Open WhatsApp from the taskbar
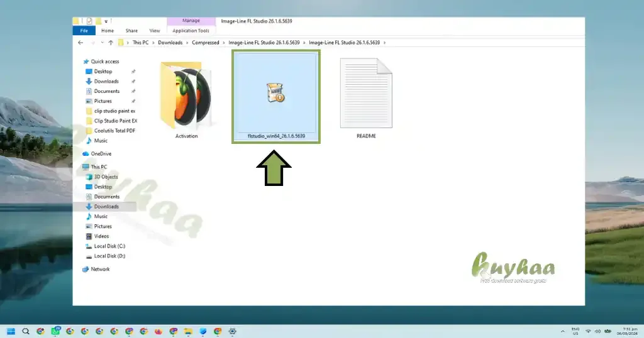Viewport: 644px width, 338px height. point(55,331)
